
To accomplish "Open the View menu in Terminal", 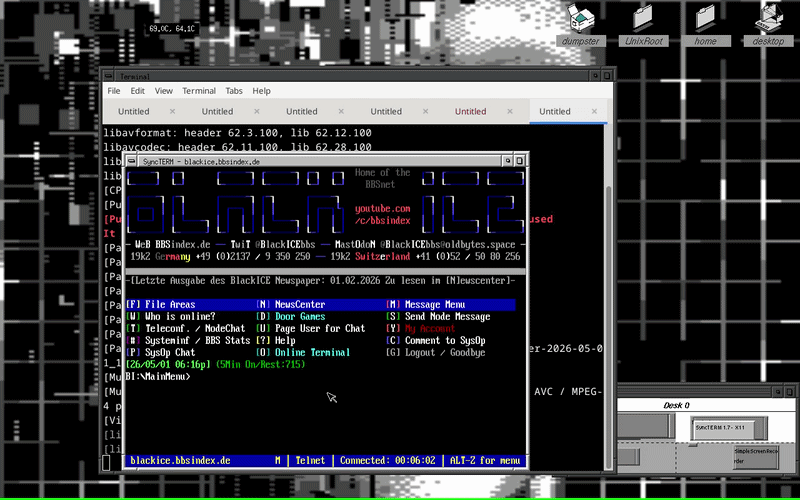I will [163, 91].
